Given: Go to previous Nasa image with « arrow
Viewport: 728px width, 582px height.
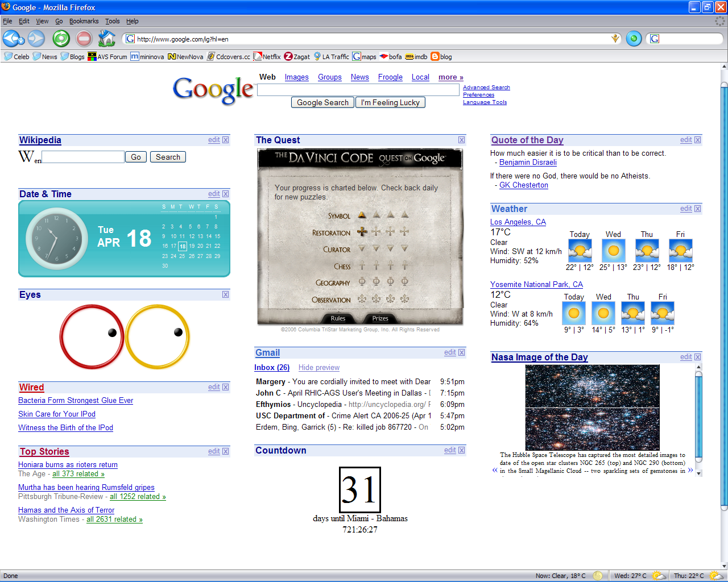Looking at the screenshot, I should pos(495,470).
